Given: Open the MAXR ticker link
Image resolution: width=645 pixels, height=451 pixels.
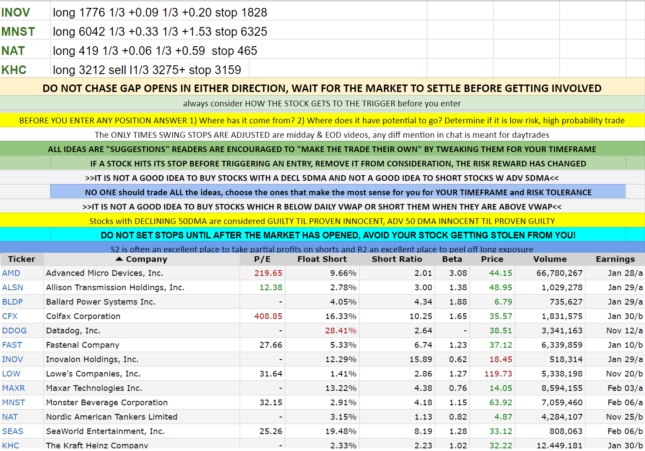Looking at the screenshot, I should pos(13,388).
